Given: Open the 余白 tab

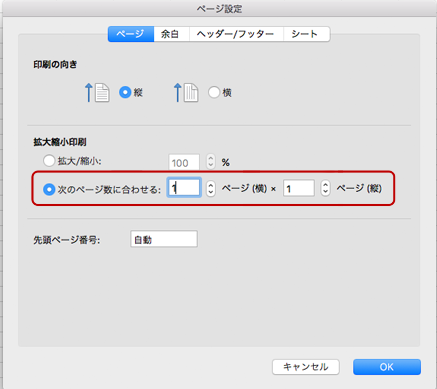Looking at the screenshot, I should pyautogui.click(x=171, y=34).
